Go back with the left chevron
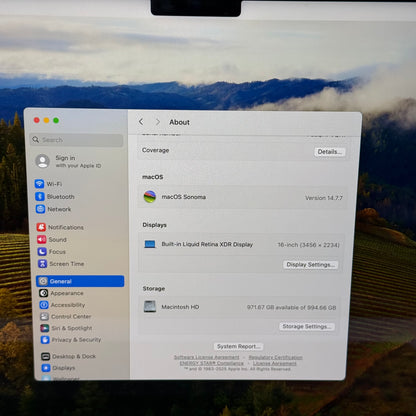 pos(141,122)
